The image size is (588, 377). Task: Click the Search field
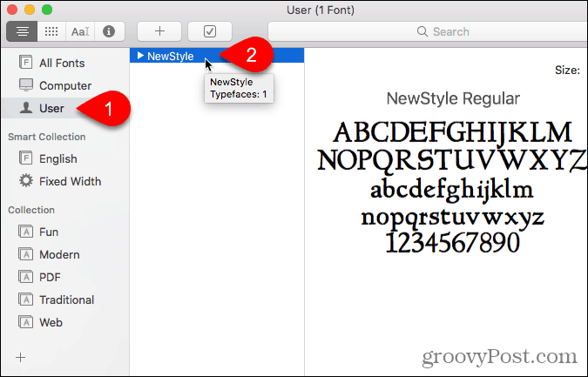tap(428, 31)
